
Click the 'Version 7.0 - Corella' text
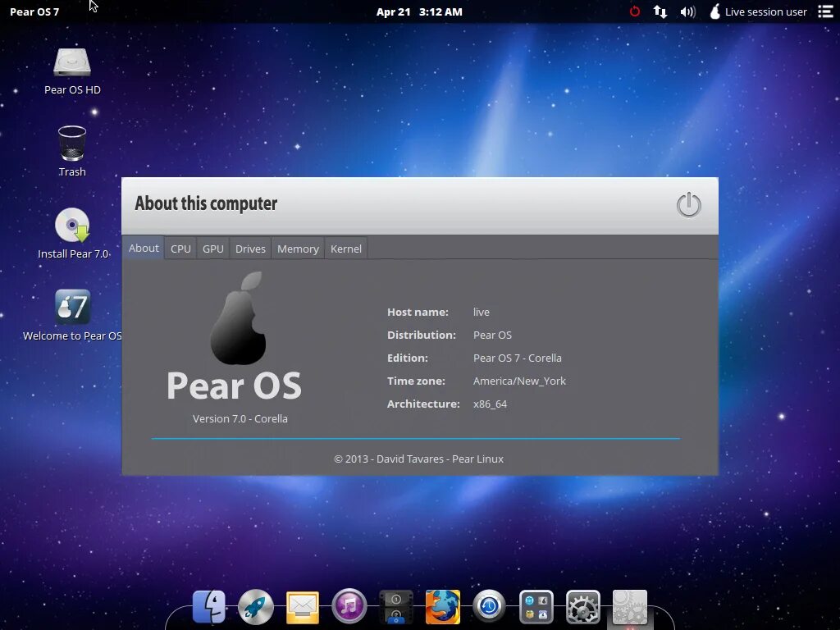(x=240, y=418)
